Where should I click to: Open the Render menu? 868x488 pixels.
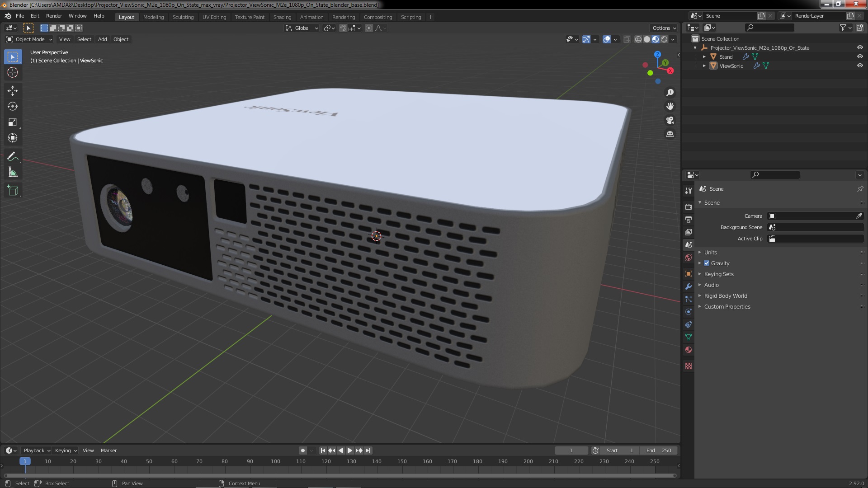[x=54, y=16]
